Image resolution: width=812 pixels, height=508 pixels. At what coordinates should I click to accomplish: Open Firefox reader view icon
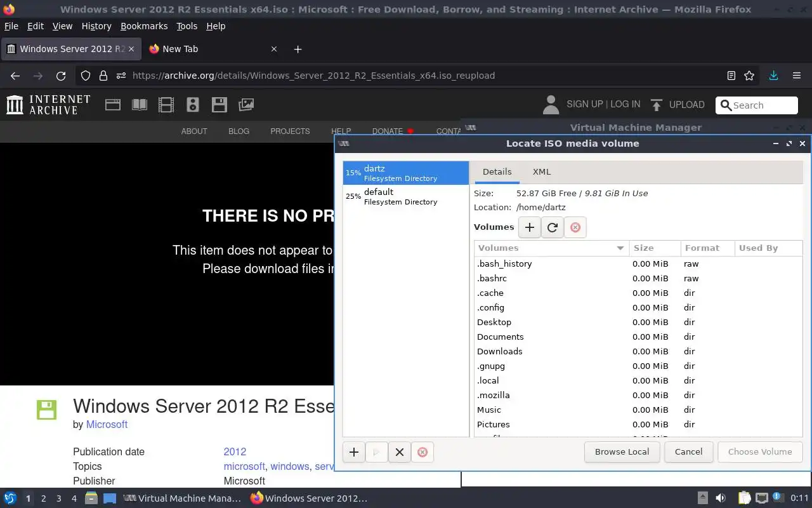pyautogui.click(x=731, y=76)
